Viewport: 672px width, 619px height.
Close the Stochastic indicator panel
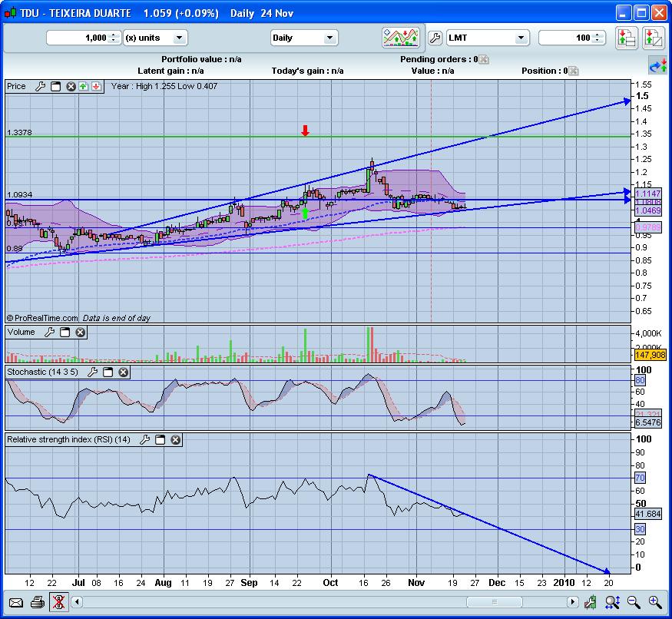click(124, 372)
